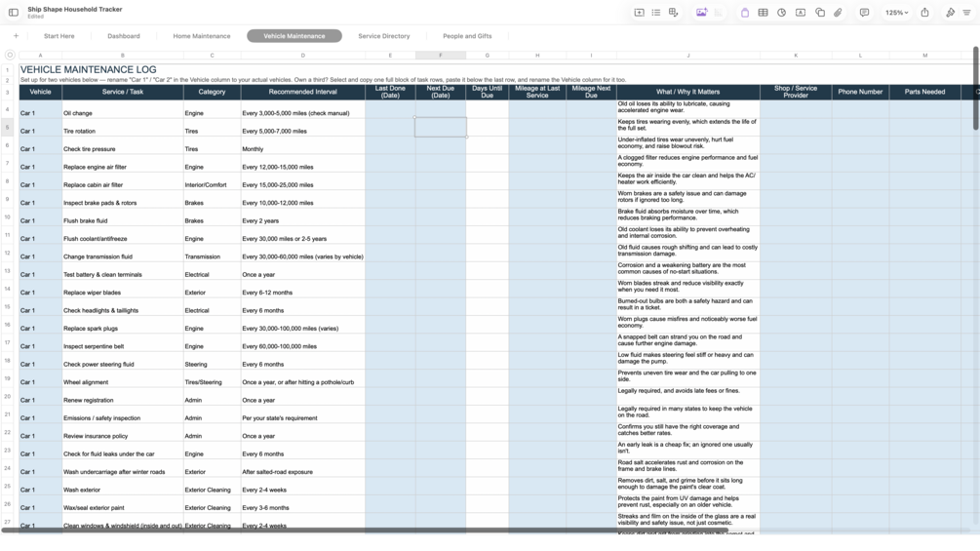Open the Format paintbrush inspector

click(950, 13)
